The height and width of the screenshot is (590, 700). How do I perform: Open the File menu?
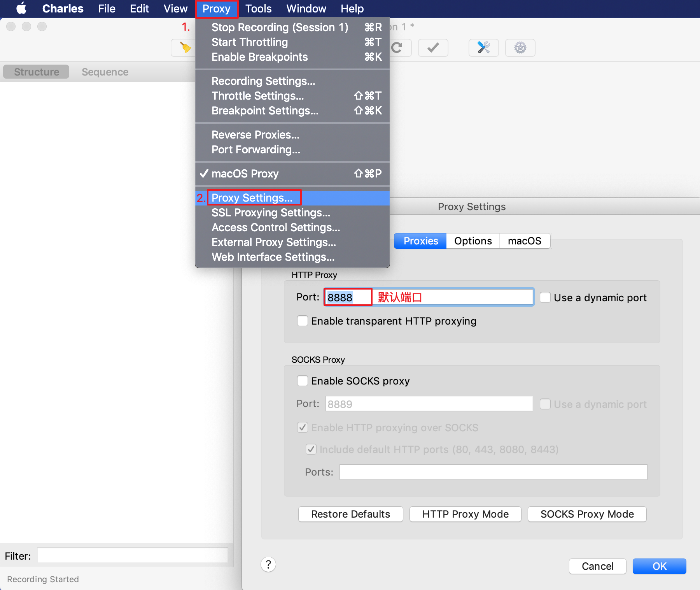[x=107, y=9]
